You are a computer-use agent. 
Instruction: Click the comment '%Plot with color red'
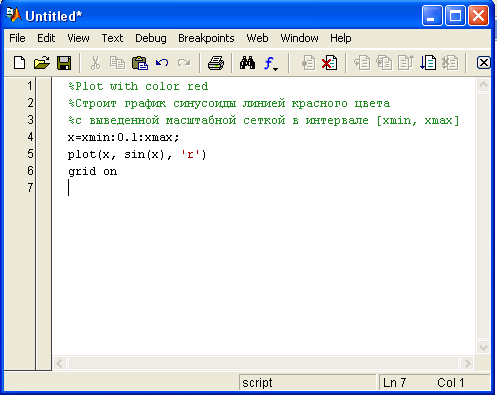[138, 86]
